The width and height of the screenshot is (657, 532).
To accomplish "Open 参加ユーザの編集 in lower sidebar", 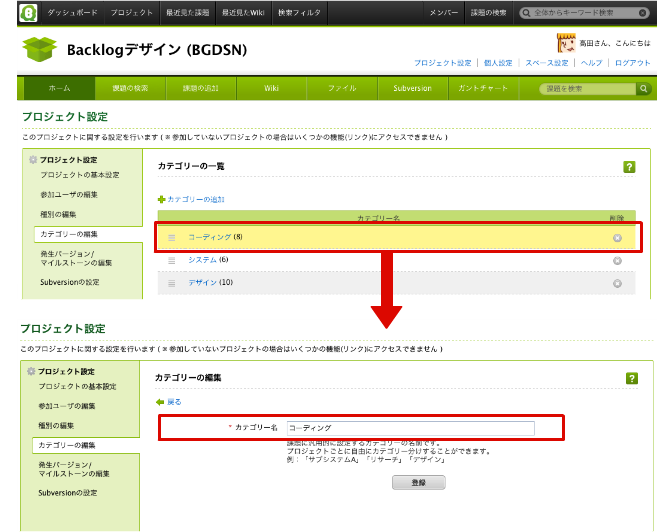I will click(x=67, y=406).
